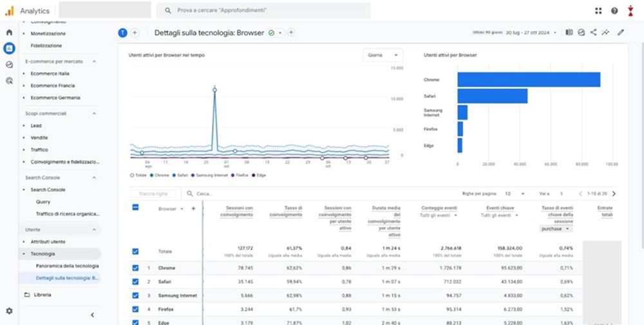The height and width of the screenshot is (325, 644).
Task: Toggle the Totale row checkbox
Action: 135,251
